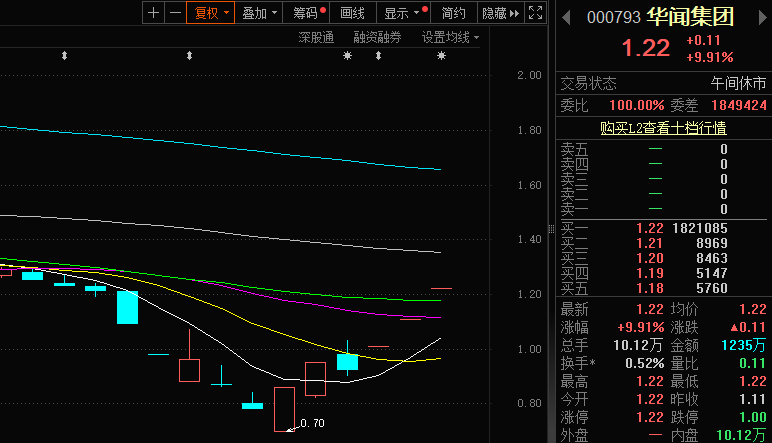Image resolution: width=772 pixels, height=443 pixels.
Task: Toggle the 筹码 chip distribution view
Action: [x=308, y=13]
